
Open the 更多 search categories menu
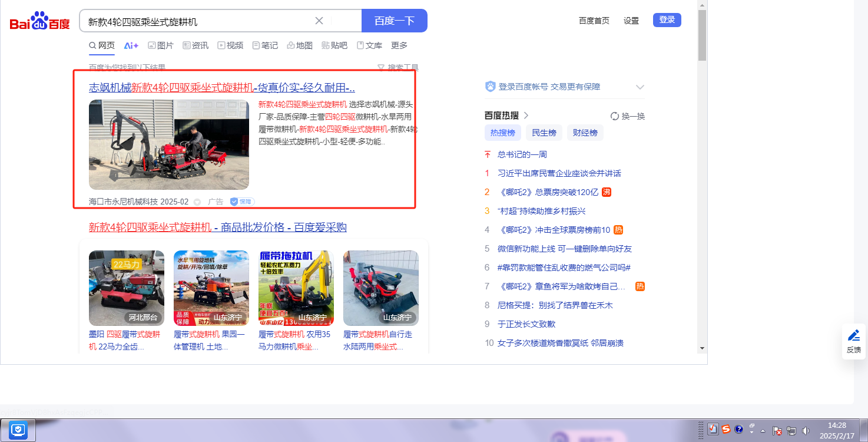(399, 45)
